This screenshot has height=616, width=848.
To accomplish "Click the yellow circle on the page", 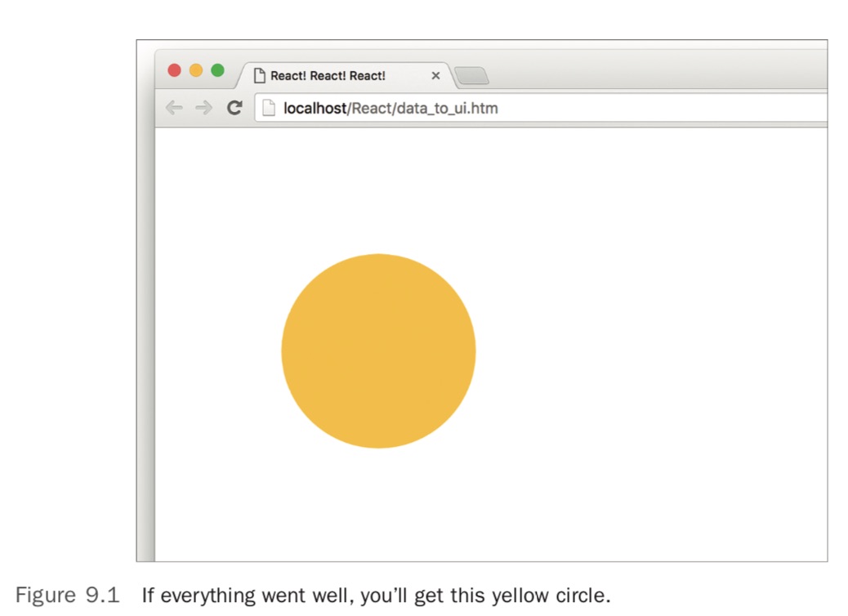I will click(x=378, y=351).
